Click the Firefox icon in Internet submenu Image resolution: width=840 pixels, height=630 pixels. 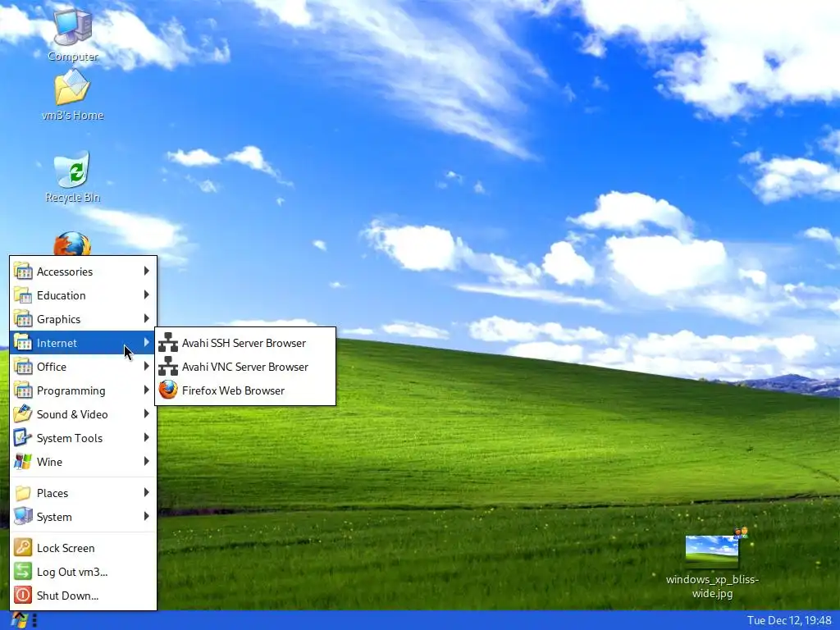pyautogui.click(x=168, y=390)
